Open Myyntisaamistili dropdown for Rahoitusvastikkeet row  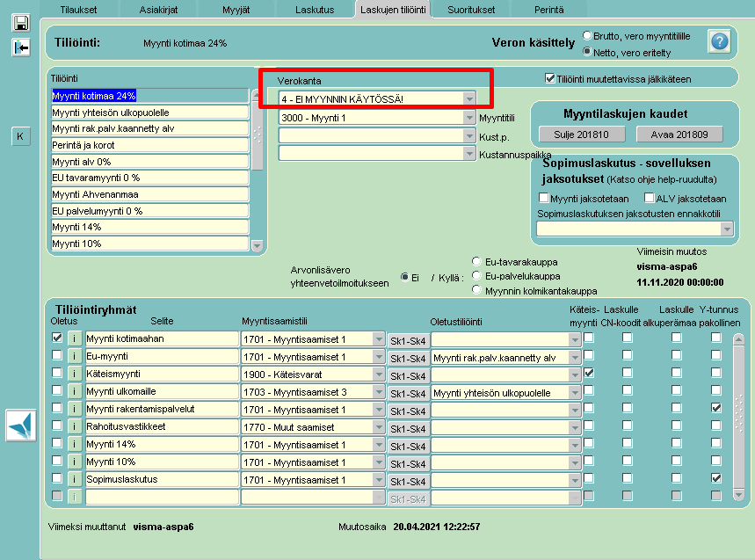click(379, 427)
